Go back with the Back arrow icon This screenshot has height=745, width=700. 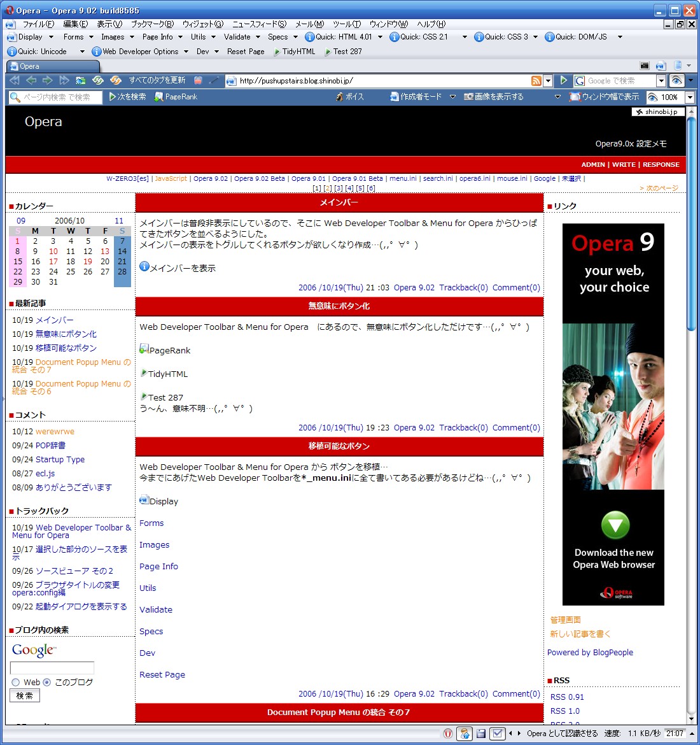click(31, 80)
